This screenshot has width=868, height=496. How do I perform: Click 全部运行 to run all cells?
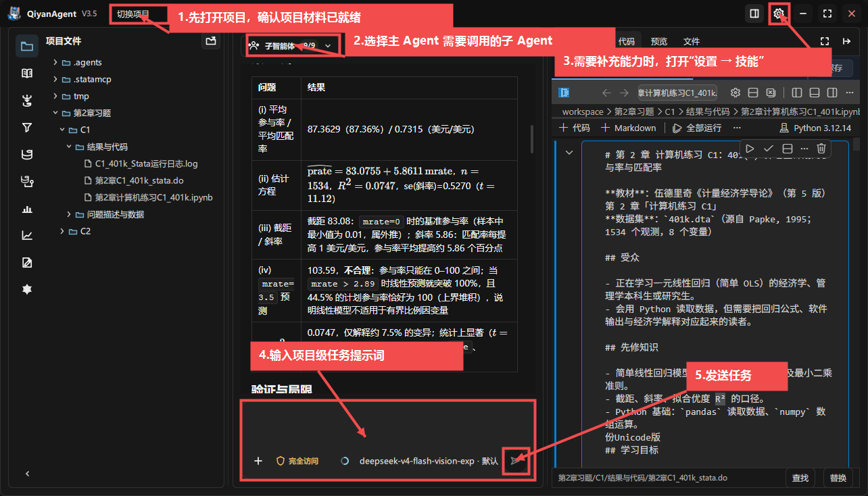click(x=696, y=128)
